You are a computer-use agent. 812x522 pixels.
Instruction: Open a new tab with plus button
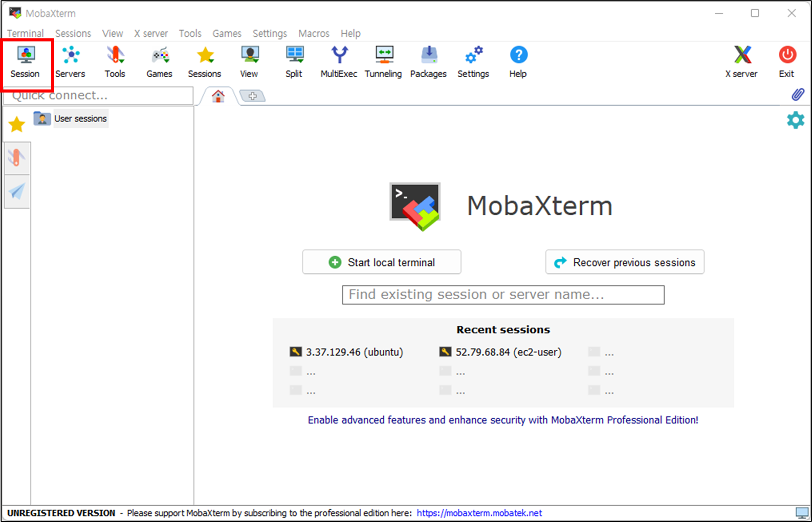coord(252,96)
